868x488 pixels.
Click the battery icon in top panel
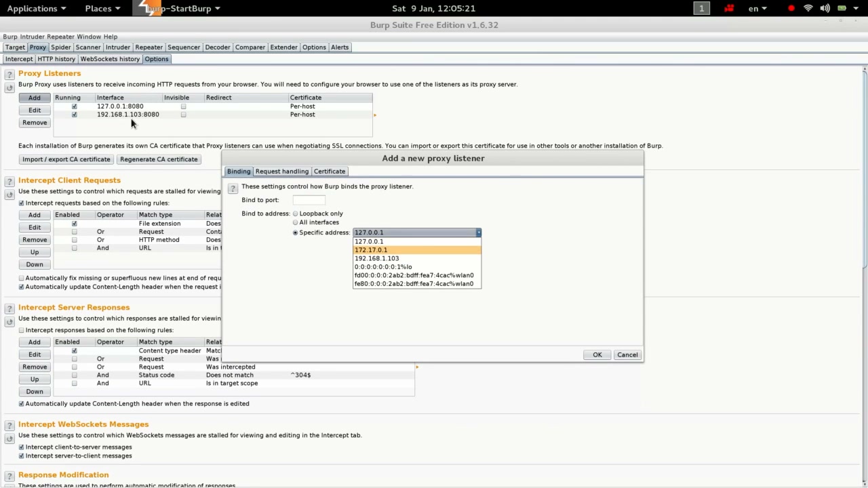(842, 8)
